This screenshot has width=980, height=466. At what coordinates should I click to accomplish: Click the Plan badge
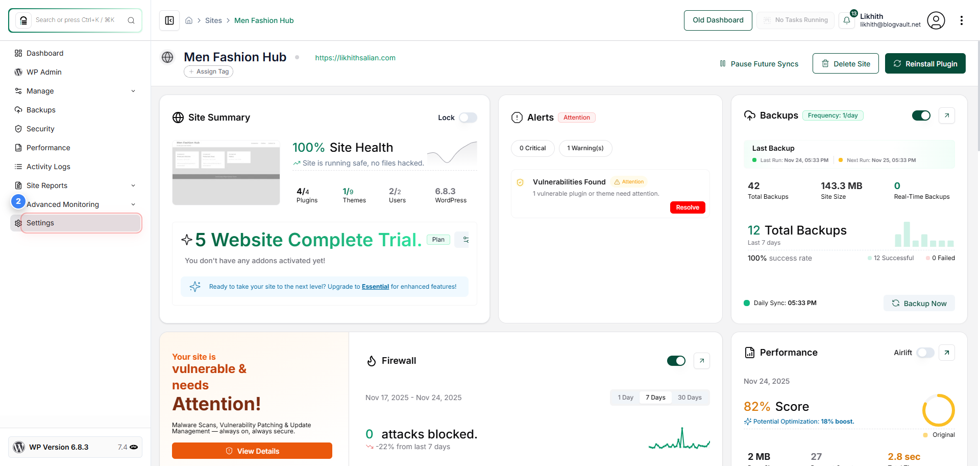438,240
